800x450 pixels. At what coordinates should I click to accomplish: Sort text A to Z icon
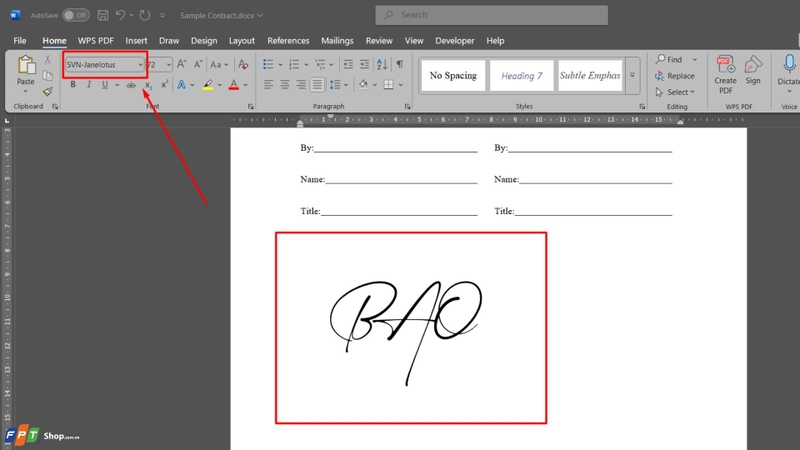point(382,64)
